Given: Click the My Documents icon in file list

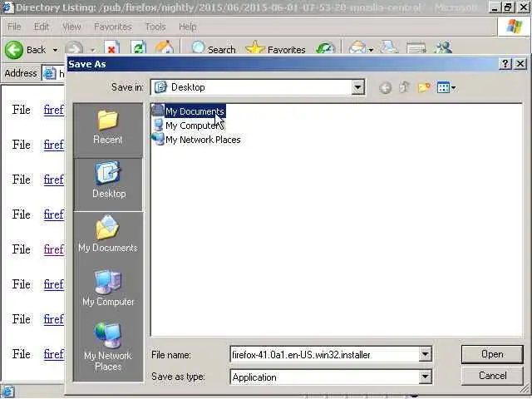Looking at the screenshot, I should point(157,111).
